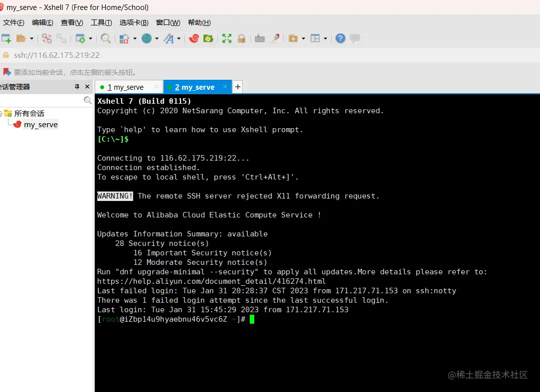Toggle full screen with green arrows icon
The image size is (540, 392).
[226, 38]
